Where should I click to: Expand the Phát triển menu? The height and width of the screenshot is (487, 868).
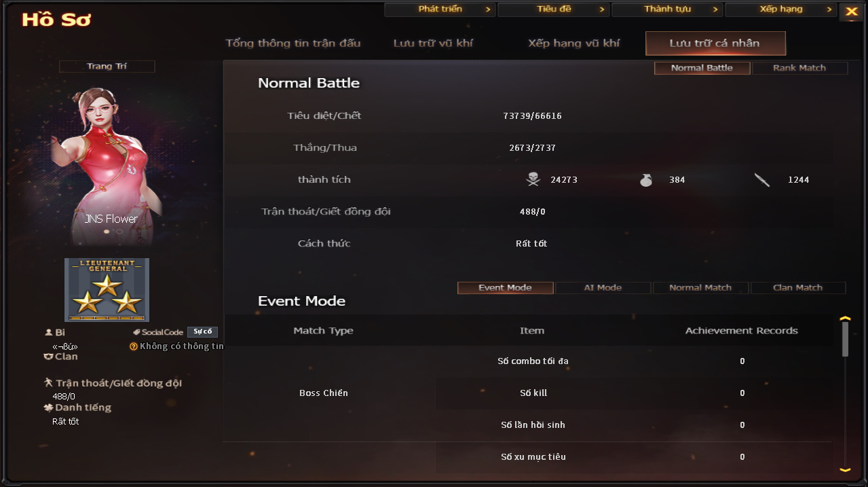tap(440, 10)
